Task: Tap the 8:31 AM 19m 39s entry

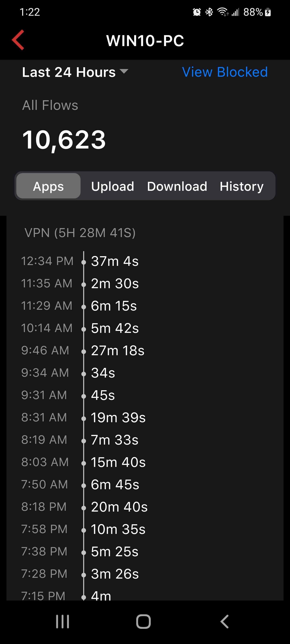Action: click(x=118, y=418)
